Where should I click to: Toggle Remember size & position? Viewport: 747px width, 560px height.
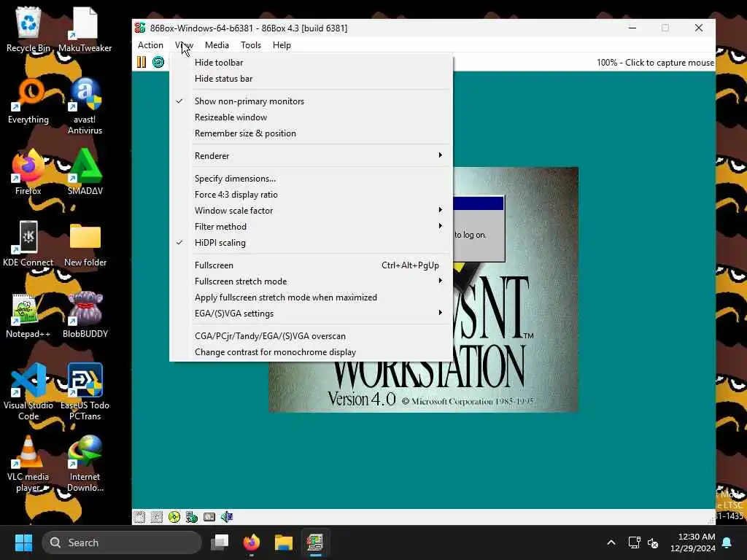point(311,133)
